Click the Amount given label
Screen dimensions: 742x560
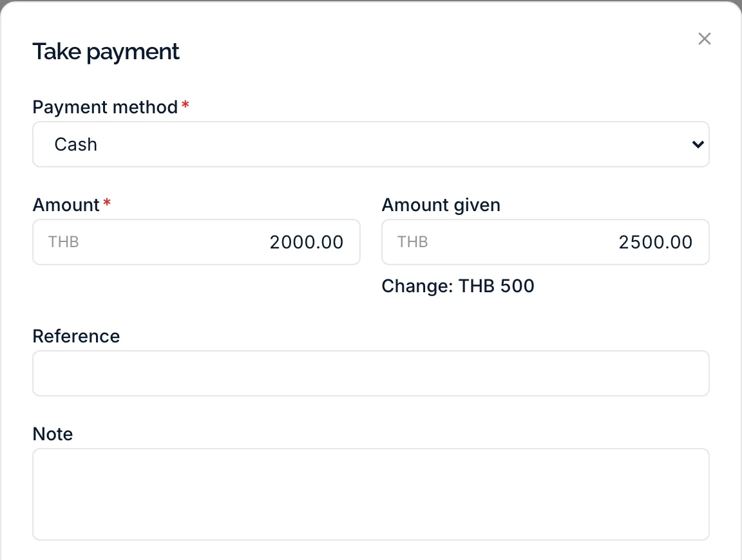(x=441, y=205)
